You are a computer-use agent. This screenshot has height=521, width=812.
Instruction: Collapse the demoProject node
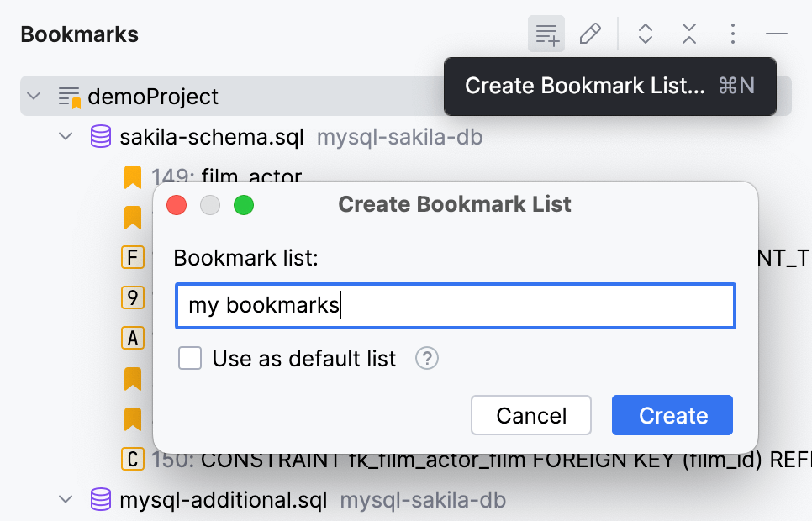coord(34,96)
